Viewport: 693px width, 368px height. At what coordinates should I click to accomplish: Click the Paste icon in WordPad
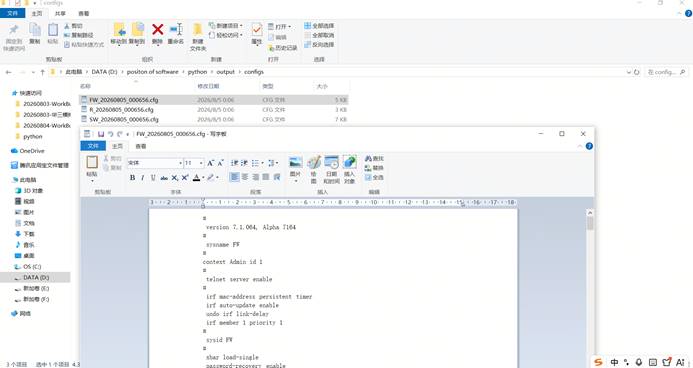click(x=92, y=162)
